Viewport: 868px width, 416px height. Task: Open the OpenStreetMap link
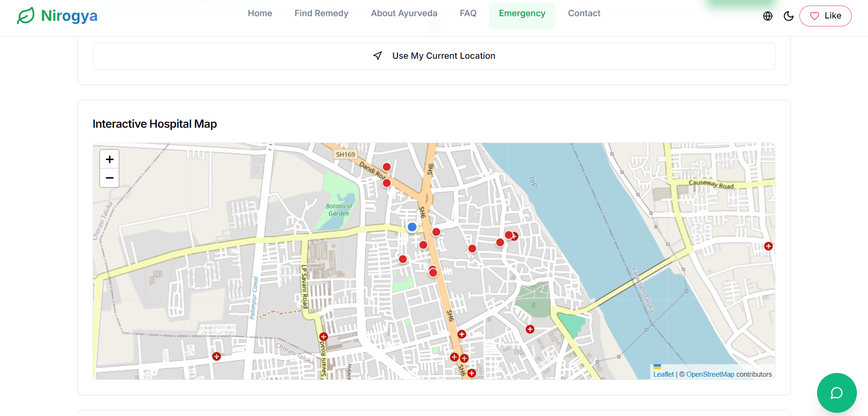tap(710, 374)
